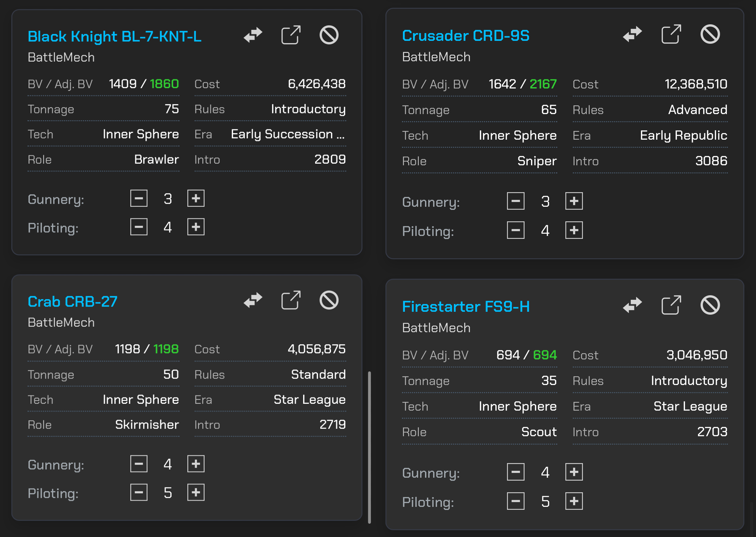
Task: Click Crusader era value Early Republic
Action: (684, 135)
